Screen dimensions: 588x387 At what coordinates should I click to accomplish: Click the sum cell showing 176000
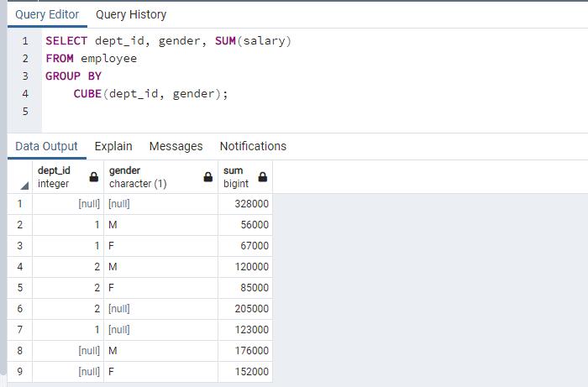coord(245,351)
